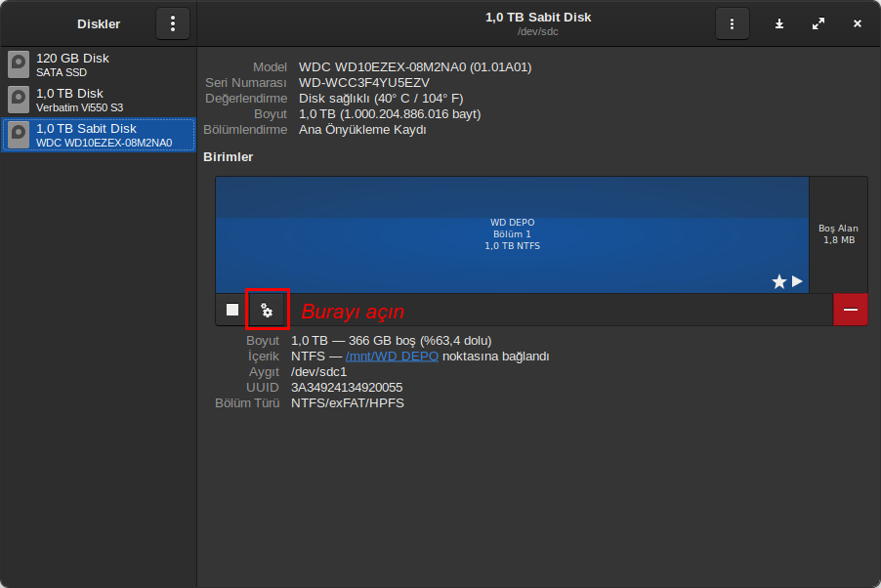Click the 1,0 TB Sabit Disk window title

click(x=538, y=18)
